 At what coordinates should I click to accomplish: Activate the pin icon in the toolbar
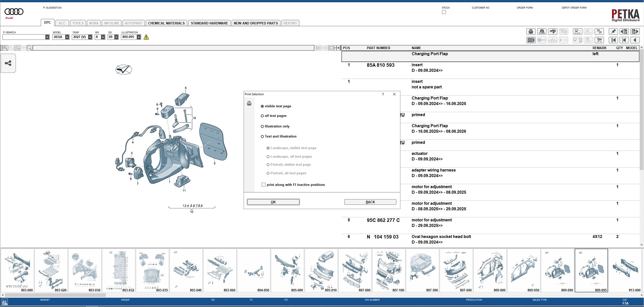point(614,31)
